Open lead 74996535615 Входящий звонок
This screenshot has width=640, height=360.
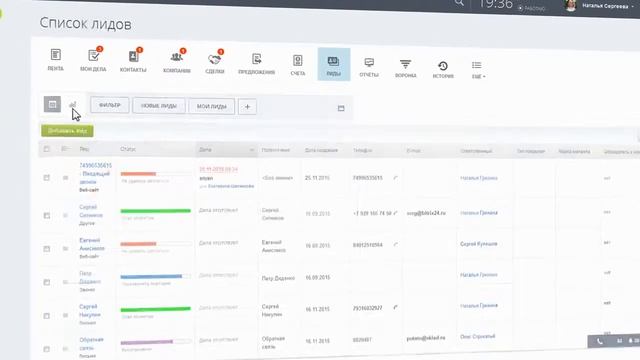tap(95, 173)
